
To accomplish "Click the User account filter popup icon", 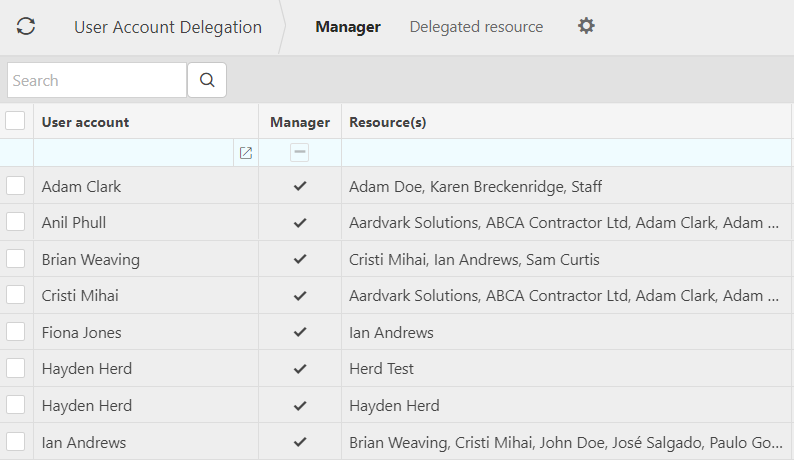I will [x=246, y=153].
